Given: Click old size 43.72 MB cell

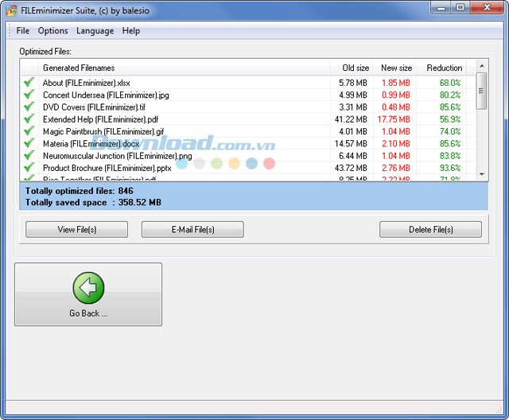Looking at the screenshot, I should coord(351,168).
